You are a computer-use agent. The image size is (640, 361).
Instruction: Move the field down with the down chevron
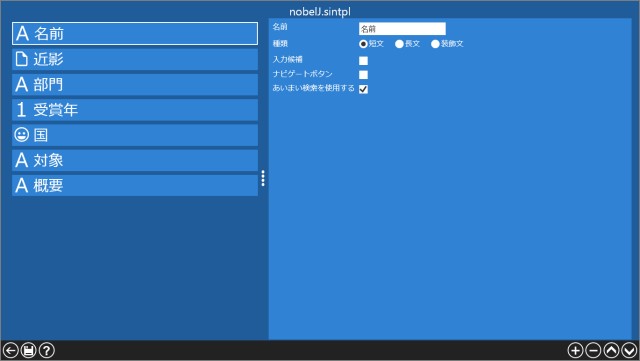tap(629, 350)
